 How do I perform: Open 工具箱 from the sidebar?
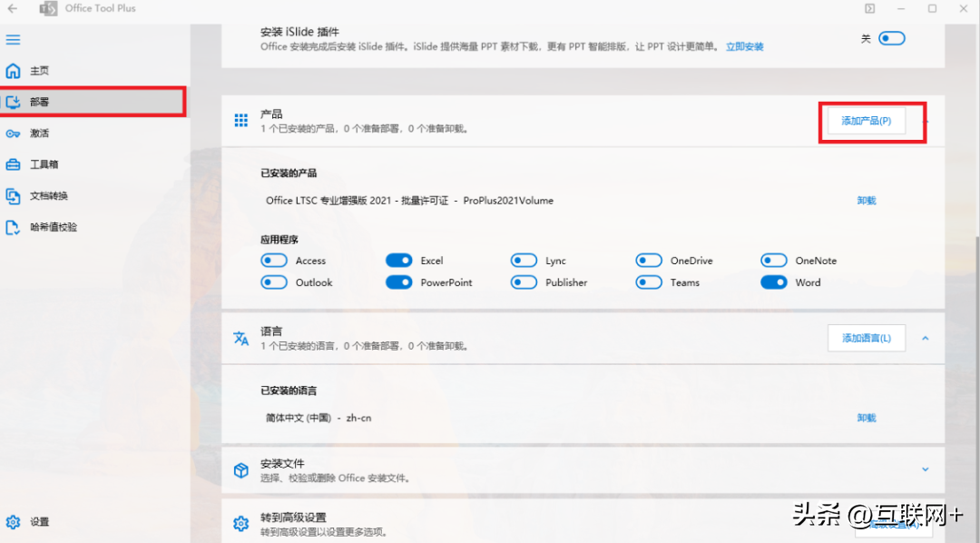93,164
